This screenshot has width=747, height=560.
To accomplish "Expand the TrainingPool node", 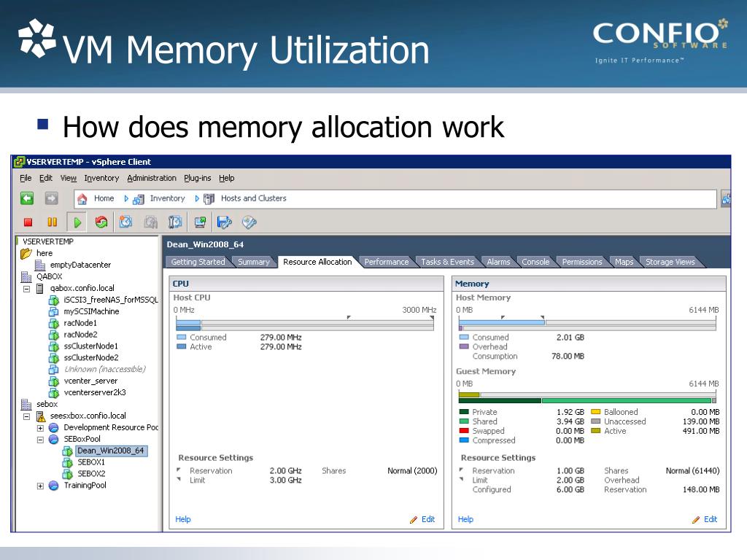I will click(x=41, y=486).
